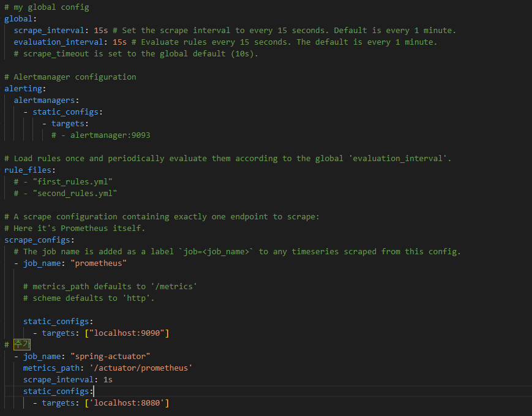
Task: Click the '# my global config' comment
Action: (x=47, y=7)
